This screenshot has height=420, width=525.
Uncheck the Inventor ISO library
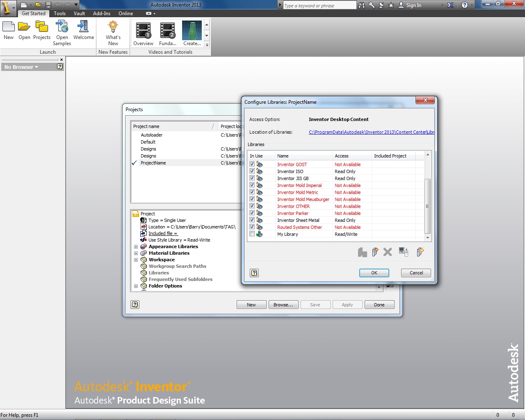(x=252, y=171)
